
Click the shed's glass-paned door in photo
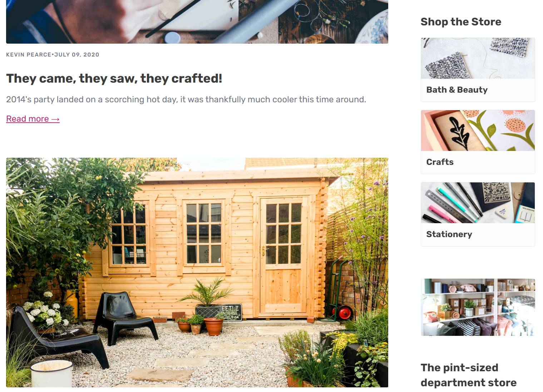coord(283,256)
